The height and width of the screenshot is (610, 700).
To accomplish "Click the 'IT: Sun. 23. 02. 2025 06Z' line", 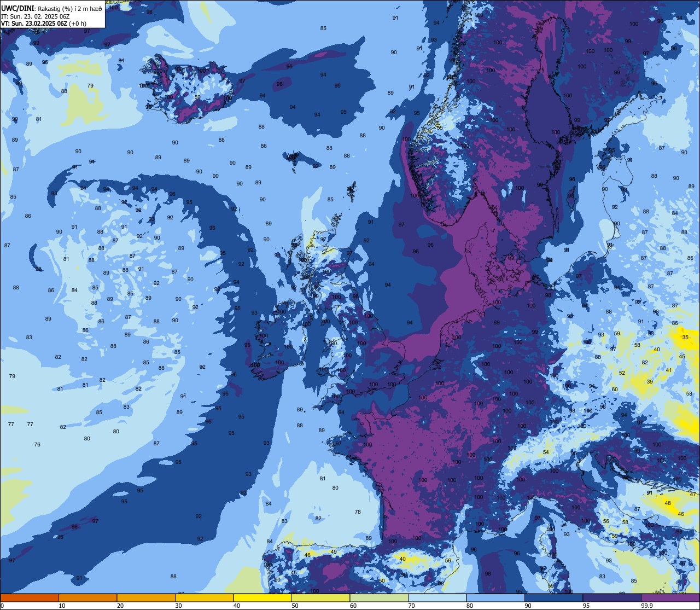I will tap(35, 16).
